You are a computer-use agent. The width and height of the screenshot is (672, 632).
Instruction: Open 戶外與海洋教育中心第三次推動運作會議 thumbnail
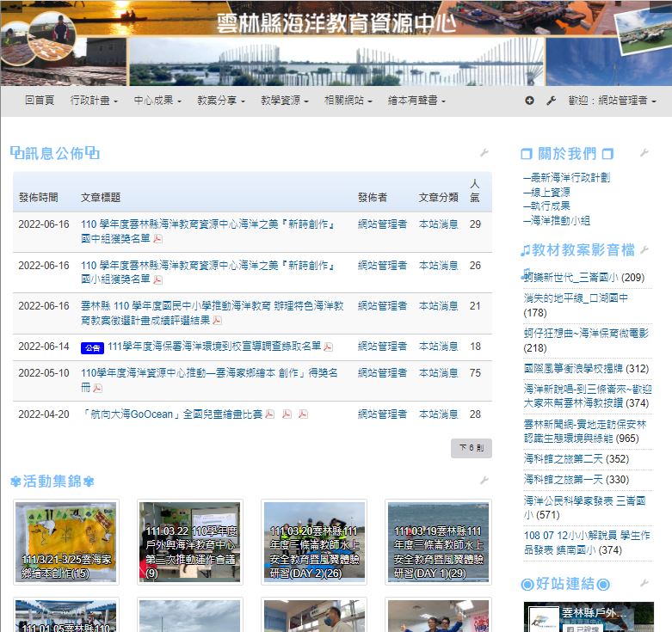click(190, 542)
